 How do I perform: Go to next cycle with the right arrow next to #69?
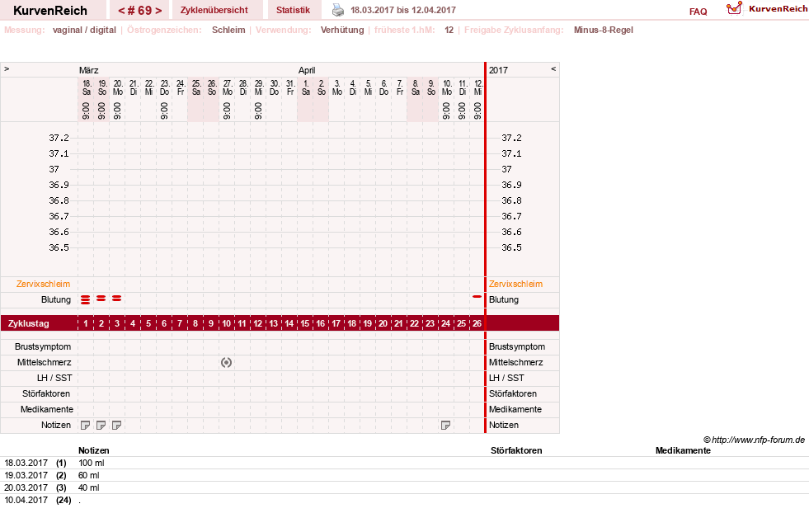click(x=158, y=11)
